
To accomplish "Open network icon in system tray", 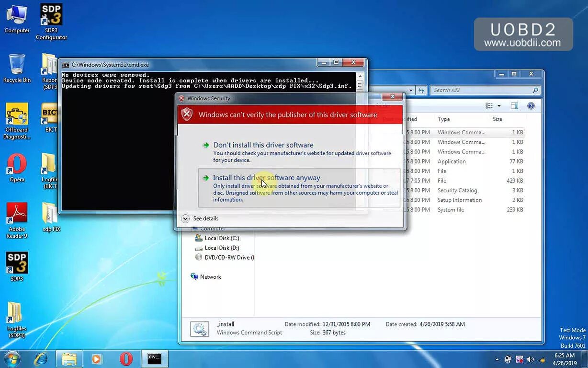I will 543,359.
